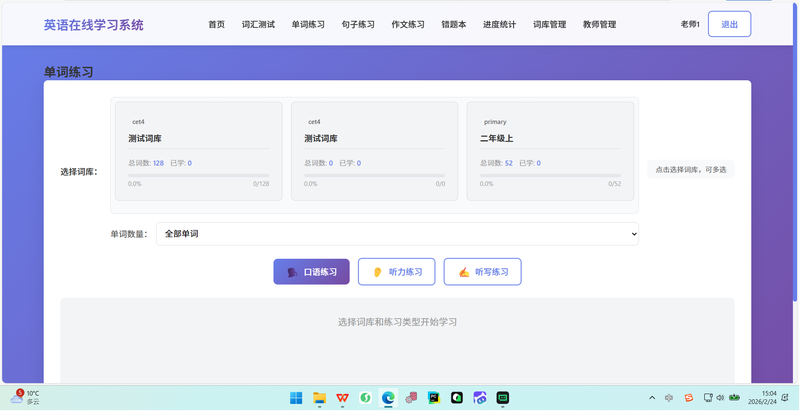Screen dimensions: 800x411
Task: Start 口语练习 speaking practice
Action: point(311,272)
